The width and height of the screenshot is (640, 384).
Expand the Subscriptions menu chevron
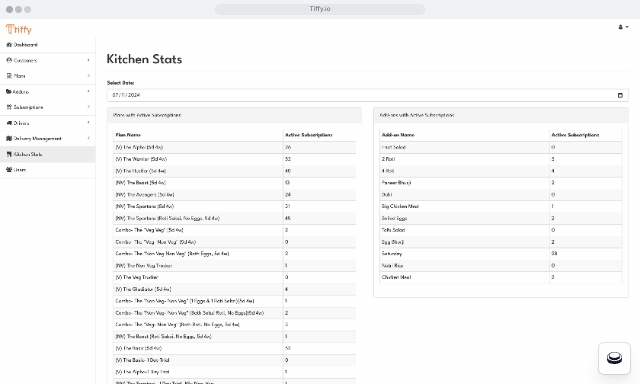(89, 107)
